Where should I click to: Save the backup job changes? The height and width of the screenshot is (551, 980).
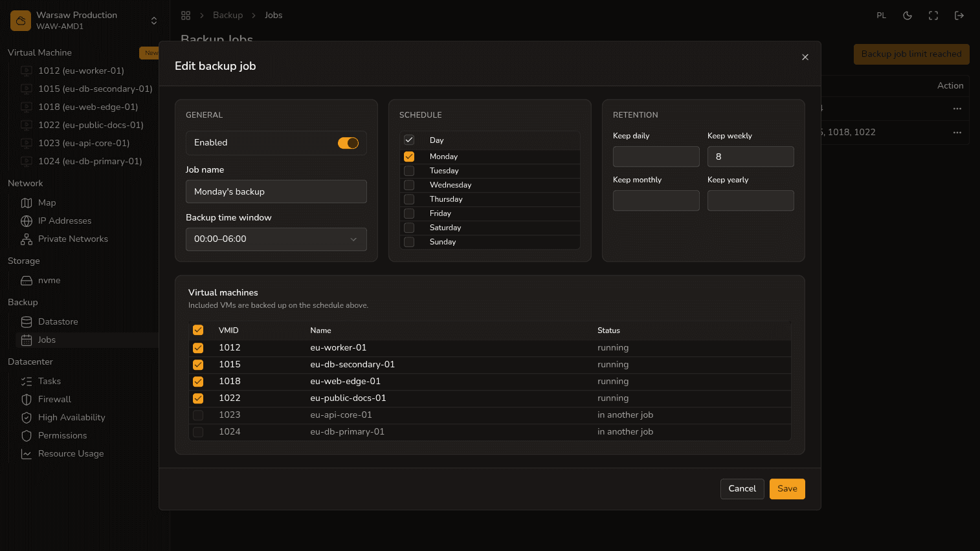click(x=787, y=489)
